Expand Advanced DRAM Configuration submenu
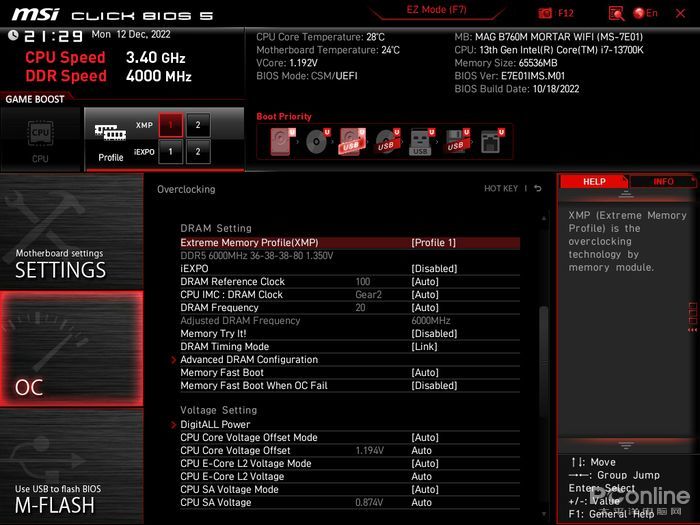The height and width of the screenshot is (525, 700). click(x=249, y=359)
